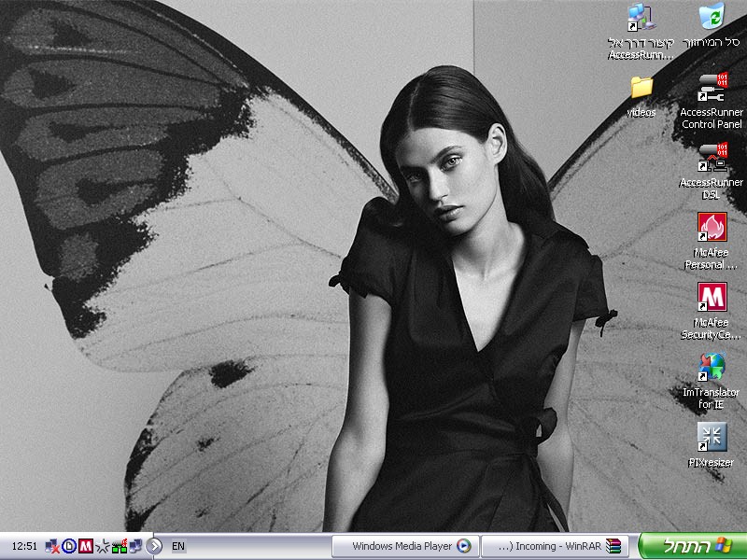Viewport: 747px width, 560px height.
Task: Open AccessRunner Control Panel shortcut
Action: [x=712, y=88]
